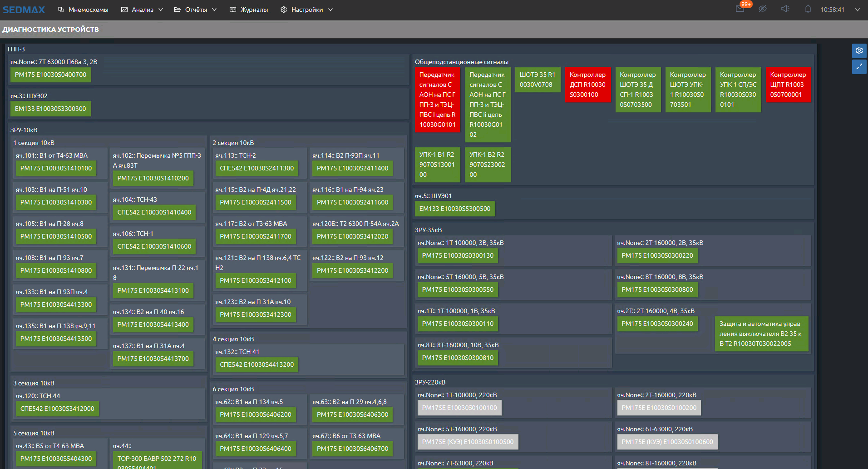Select red tile Контроллер ДСП R10030S0300100
868x469 pixels.
587,85
